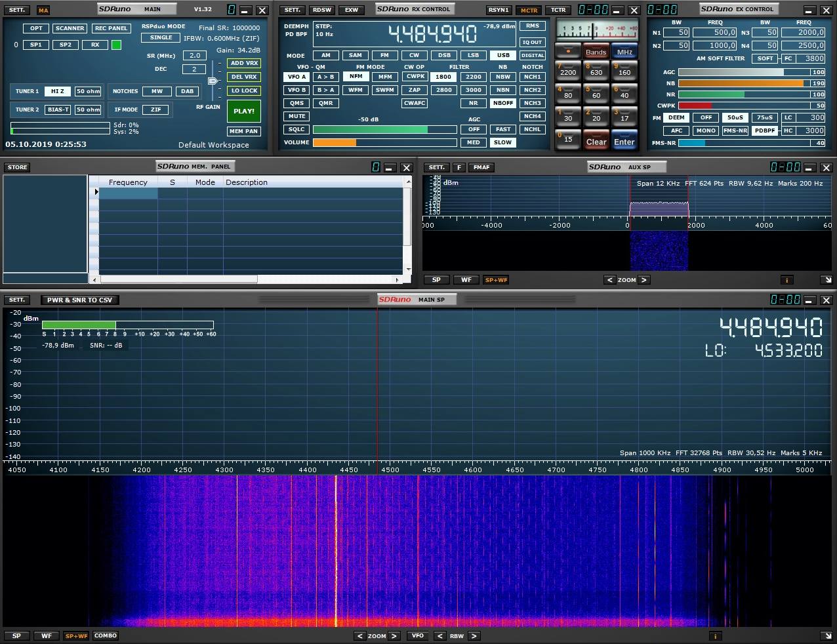Switch to the WF view in Aux SP
837x644 pixels.
tap(466, 280)
